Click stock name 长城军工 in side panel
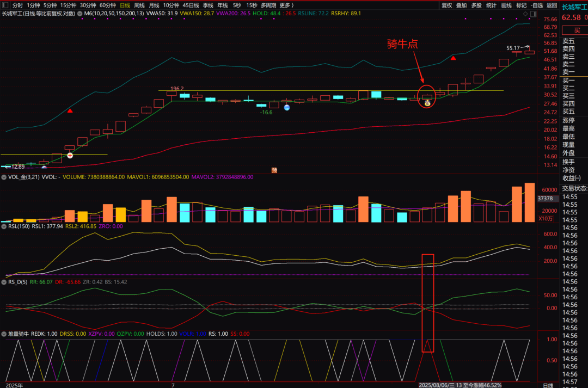 [574, 7]
